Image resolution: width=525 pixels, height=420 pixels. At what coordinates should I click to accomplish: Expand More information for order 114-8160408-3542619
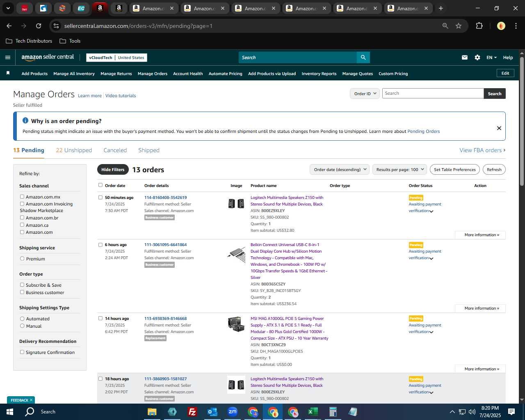(480, 235)
